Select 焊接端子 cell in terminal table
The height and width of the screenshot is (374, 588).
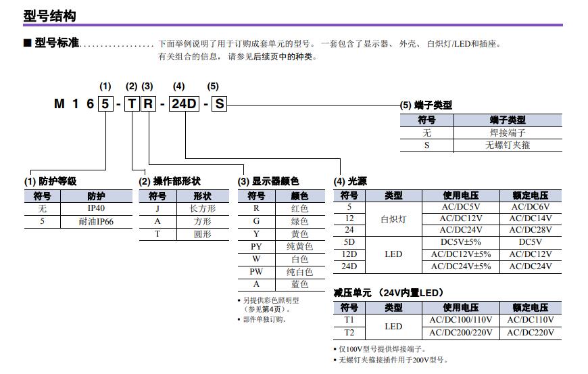tap(508, 133)
